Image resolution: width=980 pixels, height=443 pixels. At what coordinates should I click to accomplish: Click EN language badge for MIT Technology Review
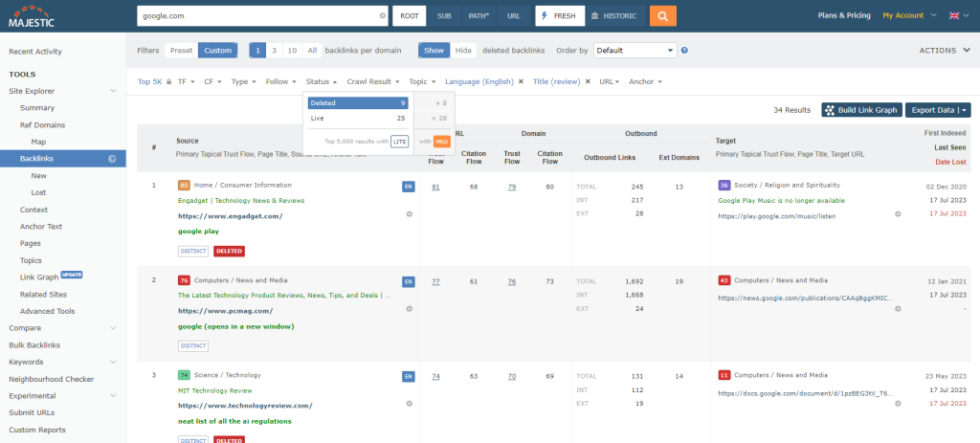[x=408, y=376]
